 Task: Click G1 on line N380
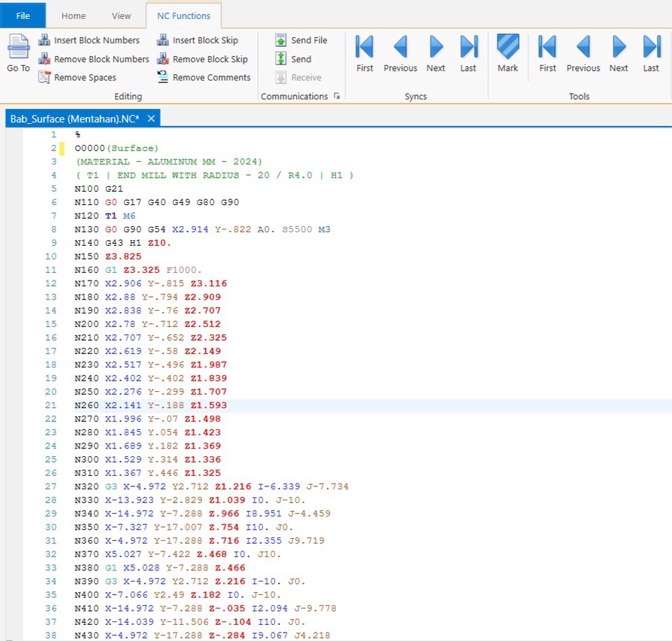tap(111, 568)
